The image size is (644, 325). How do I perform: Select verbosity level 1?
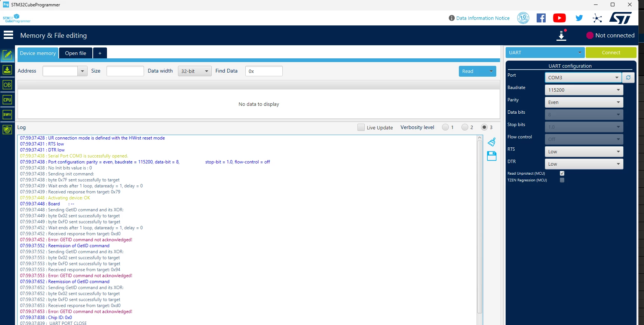click(x=445, y=128)
